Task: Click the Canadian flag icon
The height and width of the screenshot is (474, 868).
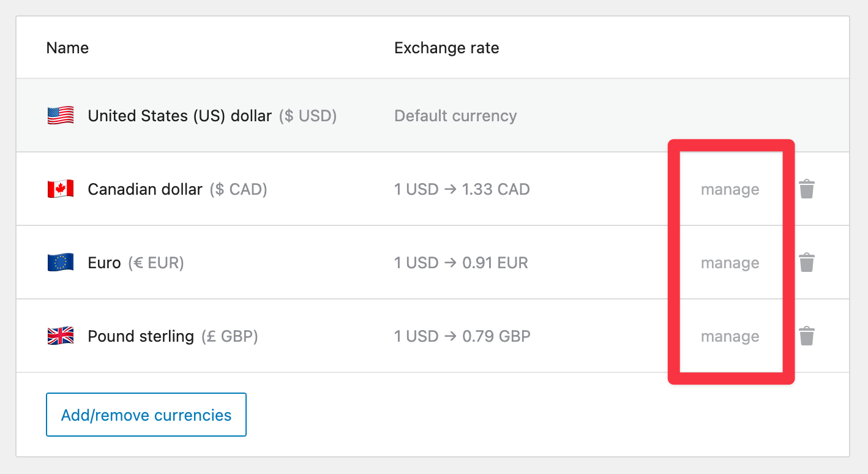Action: [59, 189]
